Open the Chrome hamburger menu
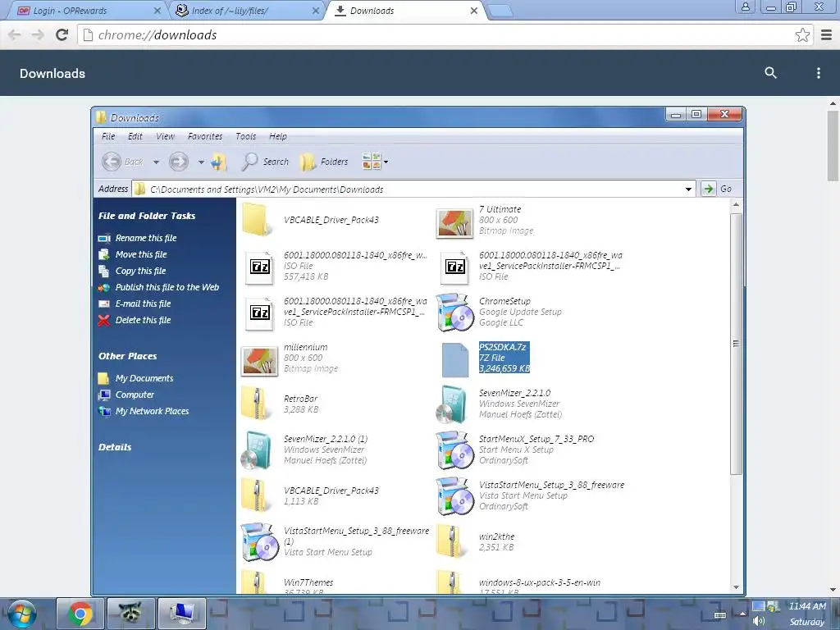Image resolution: width=840 pixels, height=630 pixels. [827, 34]
